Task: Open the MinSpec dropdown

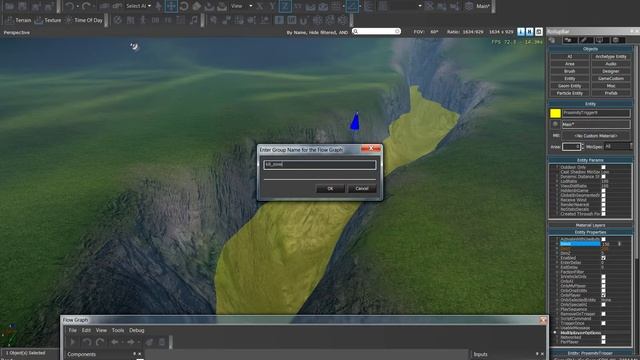Action: point(618,146)
